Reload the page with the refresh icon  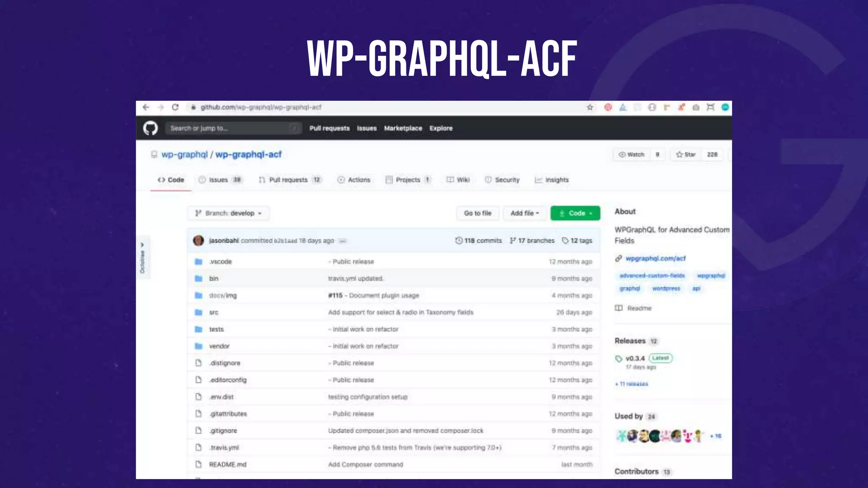point(175,107)
